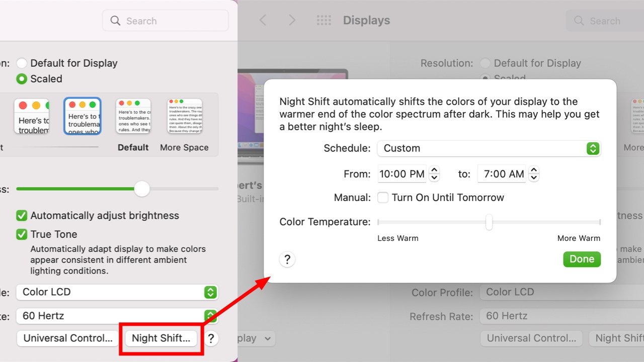Click the Done button
Image resolution: width=644 pixels, height=362 pixels.
pos(582,259)
